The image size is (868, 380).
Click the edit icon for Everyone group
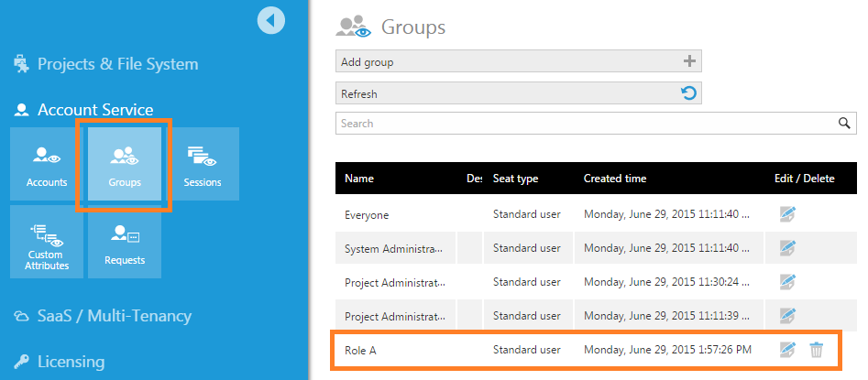pos(787,214)
